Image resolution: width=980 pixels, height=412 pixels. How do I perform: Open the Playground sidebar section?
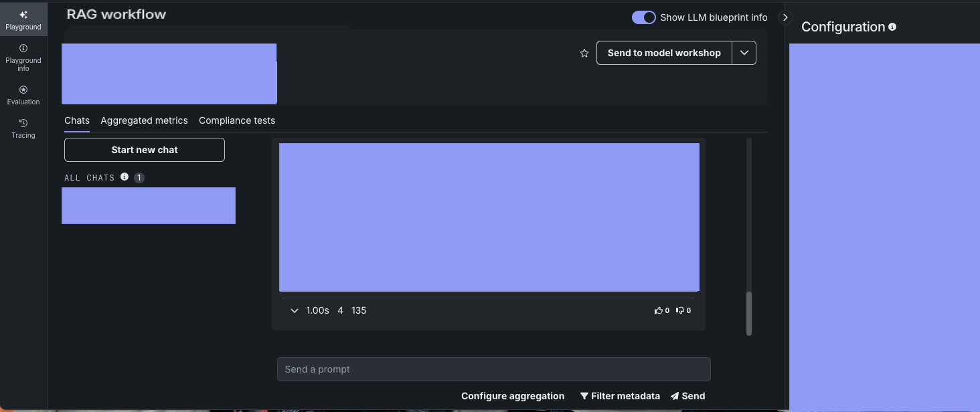(23, 19)
